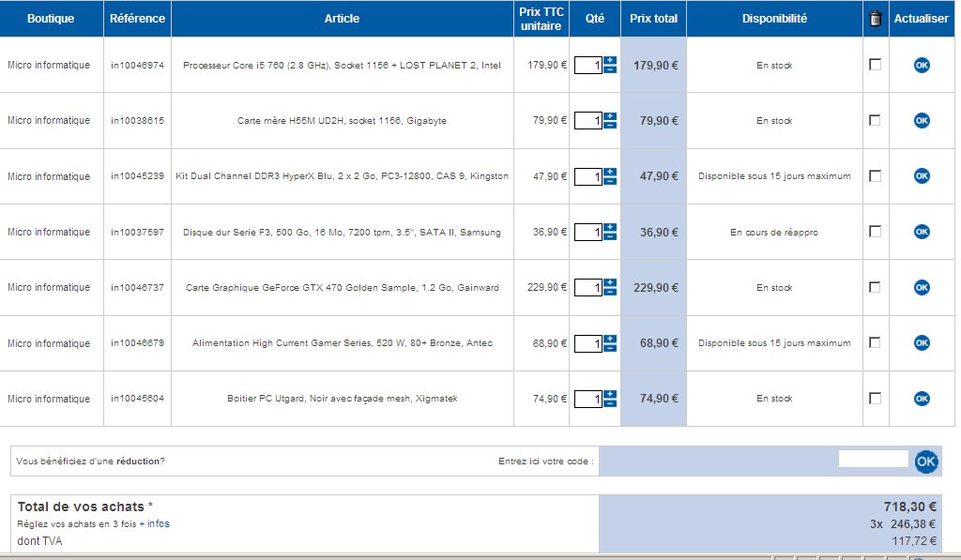Click the 'Prix total' column header
The height and width of the screenshot is (560, 961).
[x=653, y=19]
